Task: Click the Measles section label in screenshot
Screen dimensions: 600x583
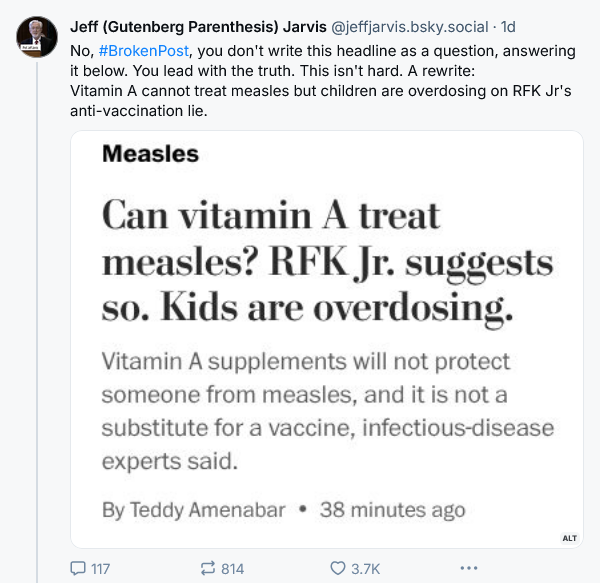Action: pos(150,154)
